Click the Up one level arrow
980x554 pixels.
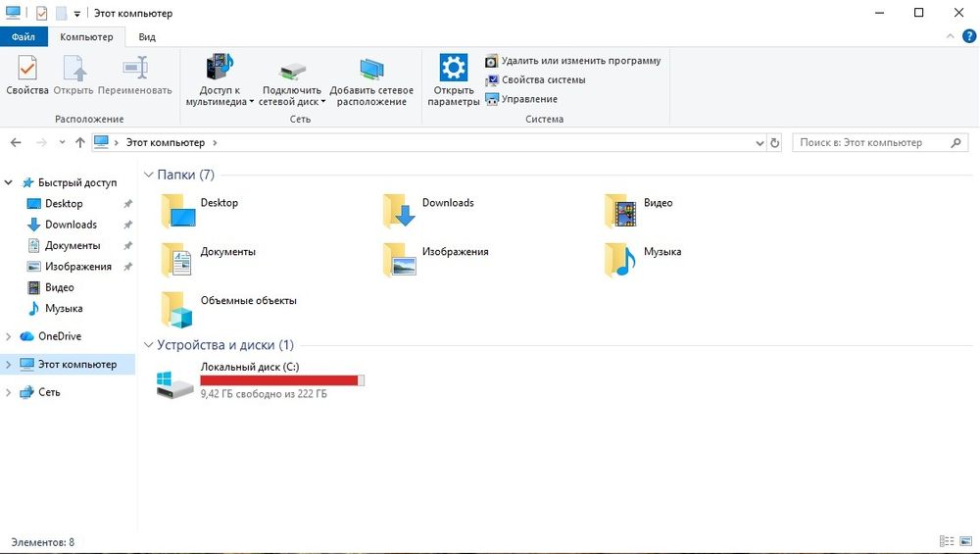point(80,142)
